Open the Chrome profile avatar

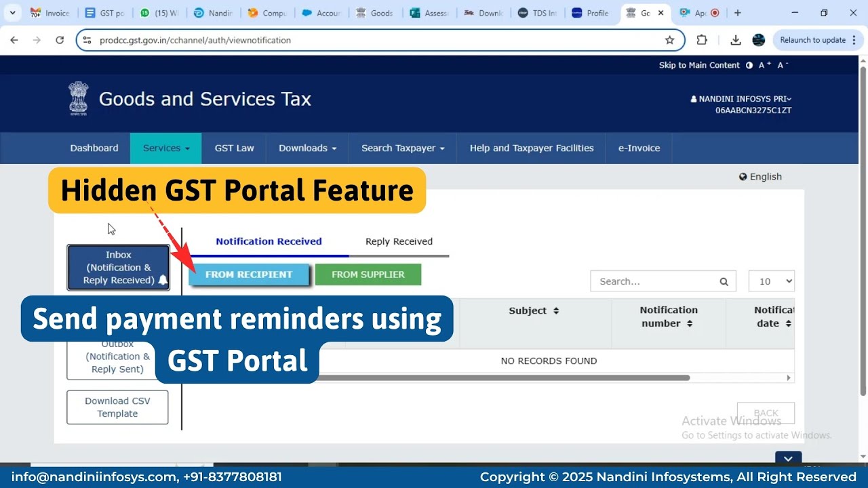(x=759, y=40)
